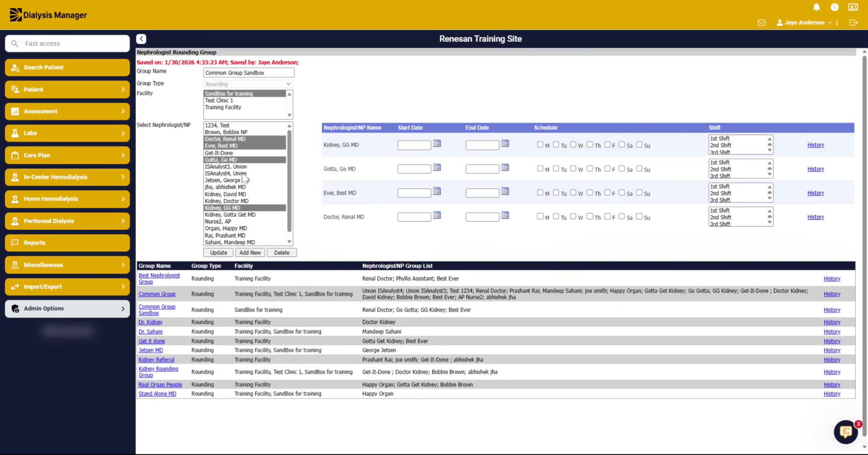Check Sunday for Ever, Best MD
The height and width of the screenshot is (455, 868).
pyautogui.click(x=639, y=193)
